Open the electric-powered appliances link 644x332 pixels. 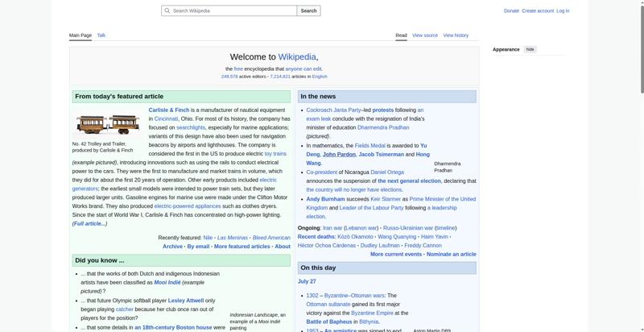click(x=188, y=206)
